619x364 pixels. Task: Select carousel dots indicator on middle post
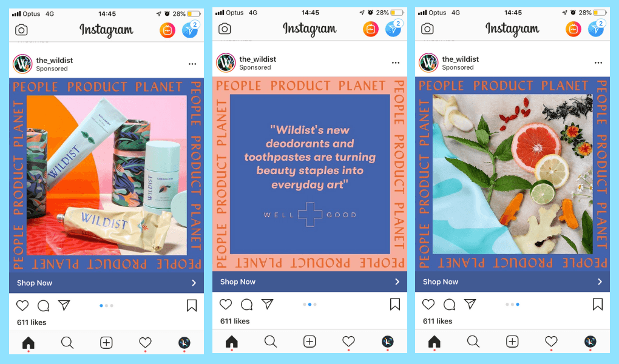click(309, 305)
